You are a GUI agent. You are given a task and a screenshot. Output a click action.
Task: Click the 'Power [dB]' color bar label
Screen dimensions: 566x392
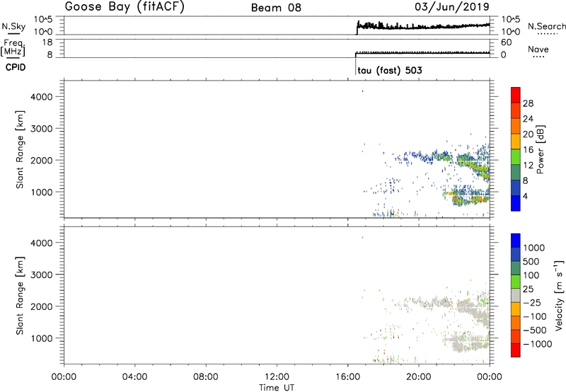pyautogui.click(x=540, y=149)
